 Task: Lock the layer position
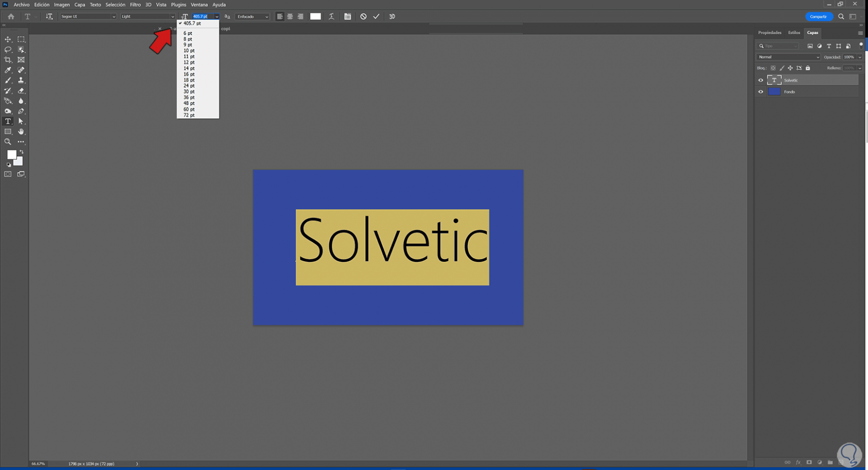click(790, 68)
